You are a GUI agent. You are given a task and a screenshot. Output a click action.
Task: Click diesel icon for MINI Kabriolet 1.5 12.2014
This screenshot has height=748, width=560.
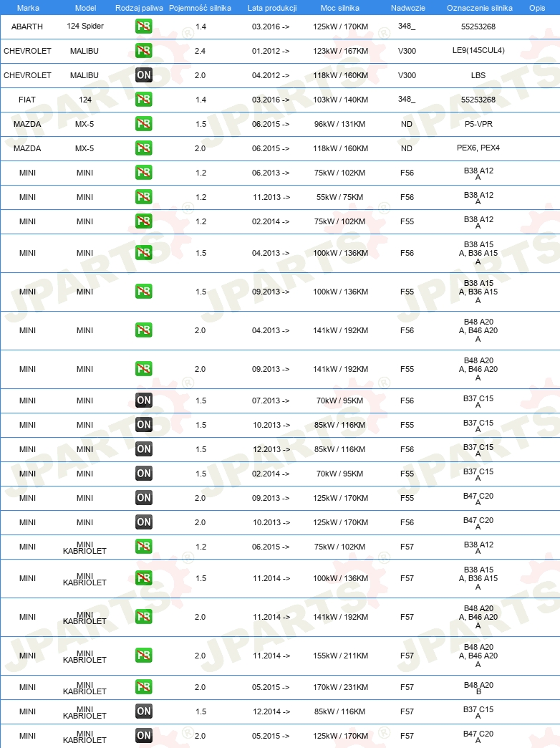[x=143, y=711]
